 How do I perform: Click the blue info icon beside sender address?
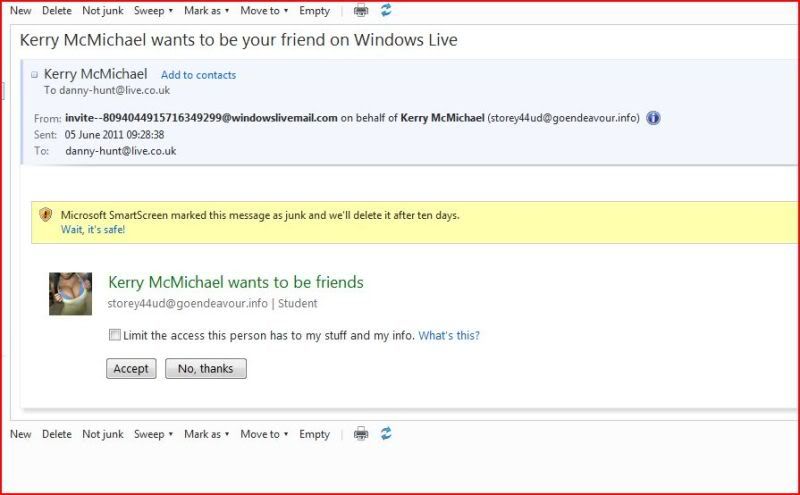[653, 118]
